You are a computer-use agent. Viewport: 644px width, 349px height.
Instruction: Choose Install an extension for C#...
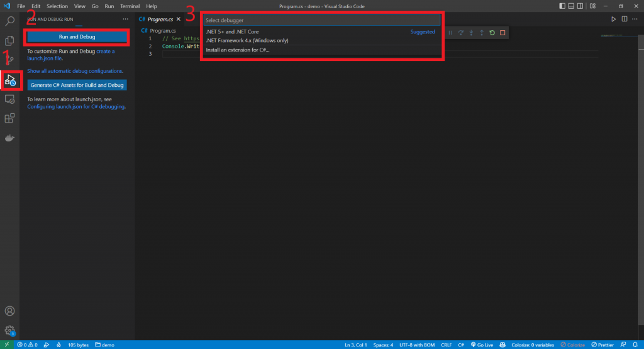321,50
